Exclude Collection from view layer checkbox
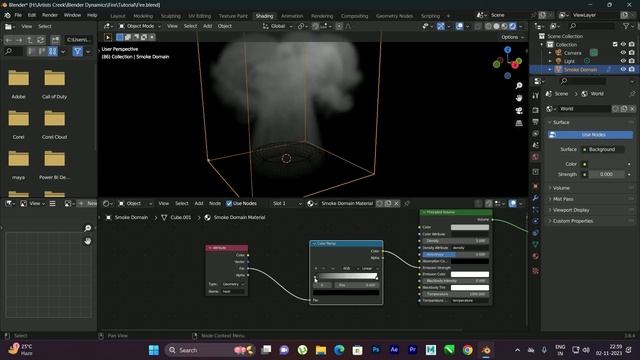Screen dimensions: 640x360 point(615,44)
